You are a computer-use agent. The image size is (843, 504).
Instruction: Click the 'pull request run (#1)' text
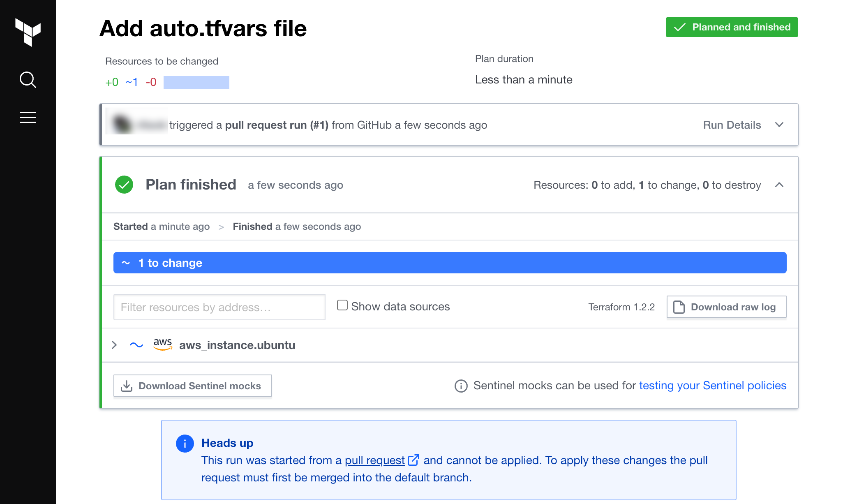pyautogui.click(x=277, y=125)
